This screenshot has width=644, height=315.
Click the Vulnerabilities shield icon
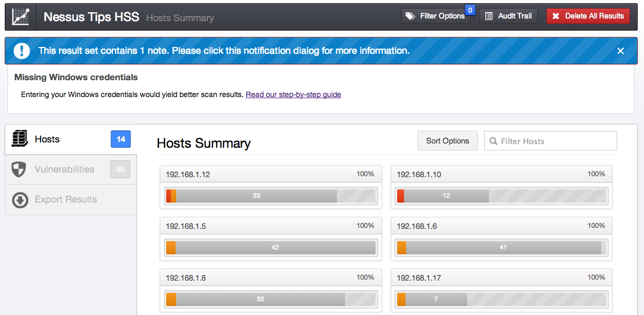coord(19,169)
